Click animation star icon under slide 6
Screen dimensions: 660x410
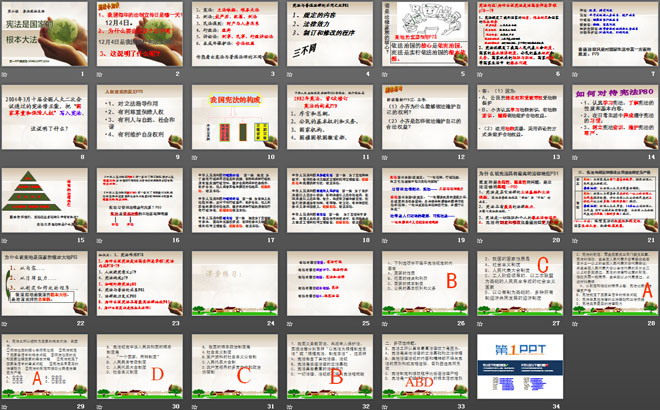coord(480,75)
